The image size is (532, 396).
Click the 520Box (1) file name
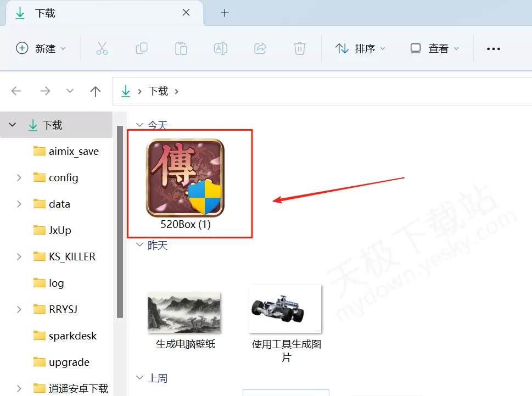(x=186, y=224)
